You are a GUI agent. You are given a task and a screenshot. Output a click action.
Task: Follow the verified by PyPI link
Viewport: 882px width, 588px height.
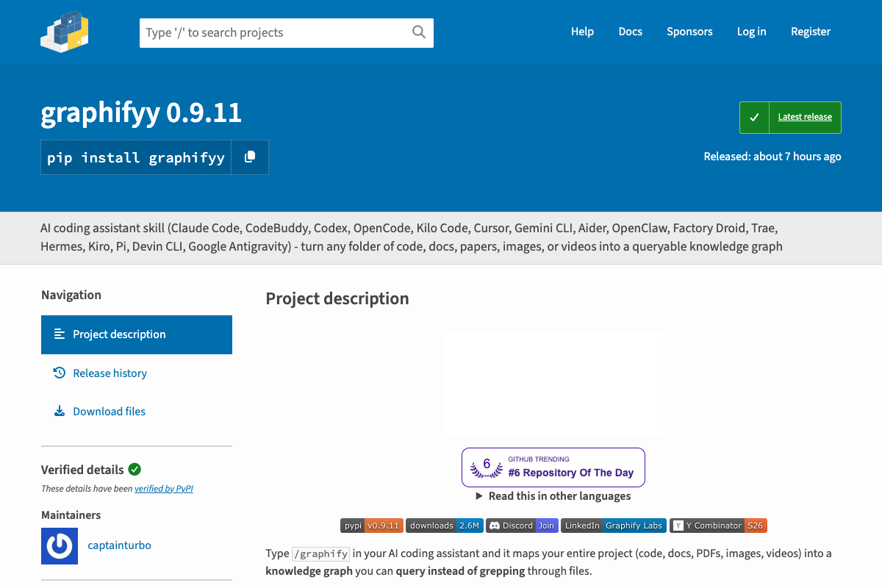pyautogui.click(x=164, y=488)
